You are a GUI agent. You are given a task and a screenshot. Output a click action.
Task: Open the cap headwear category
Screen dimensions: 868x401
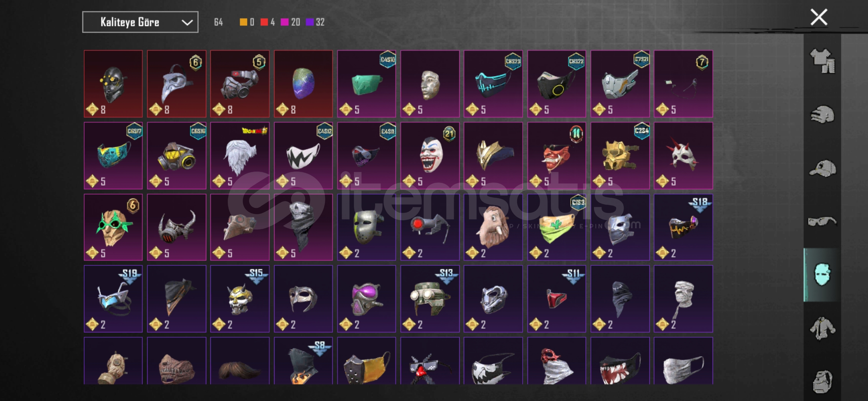point(822,168)
